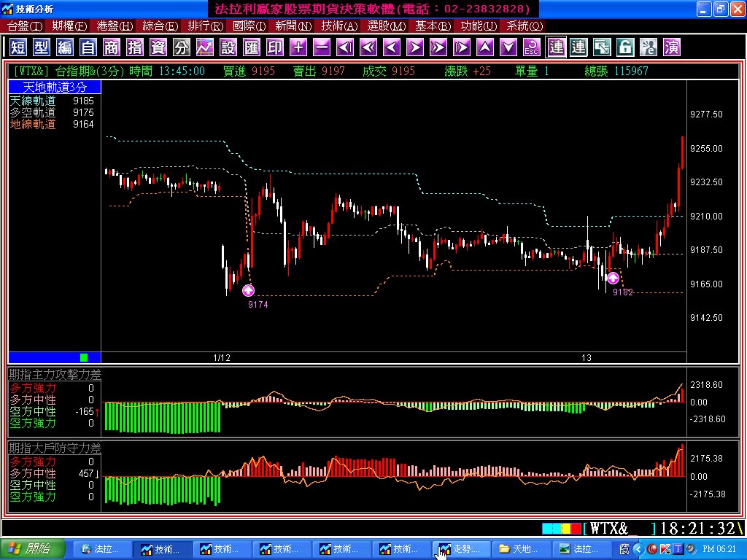Viewport: 747px width, 560px height.
Task: Click the 印 print toolbar icon
Action: click(x=275, y=47)
